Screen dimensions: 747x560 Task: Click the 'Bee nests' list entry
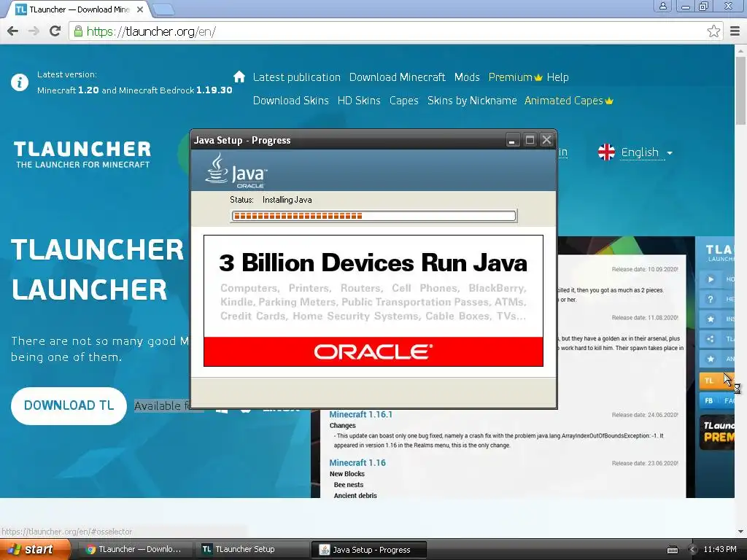point(348,485)
